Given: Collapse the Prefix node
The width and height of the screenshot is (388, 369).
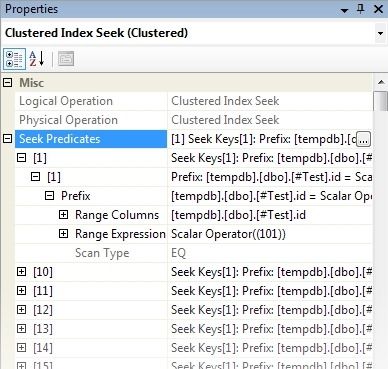Looking at the screenshot, I should [49, 195].
